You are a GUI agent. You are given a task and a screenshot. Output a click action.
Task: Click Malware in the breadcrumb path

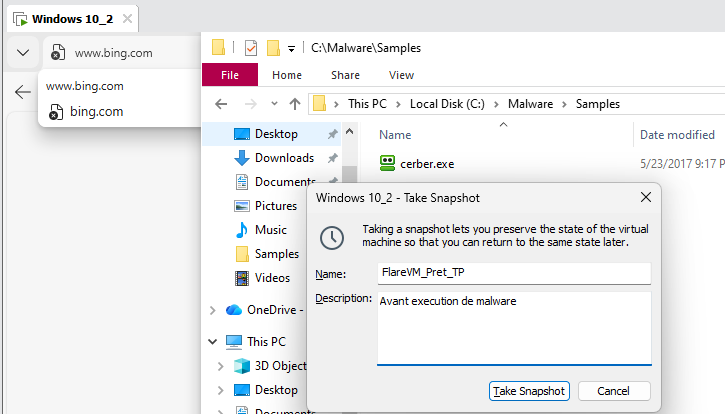(x=530, y=104)
